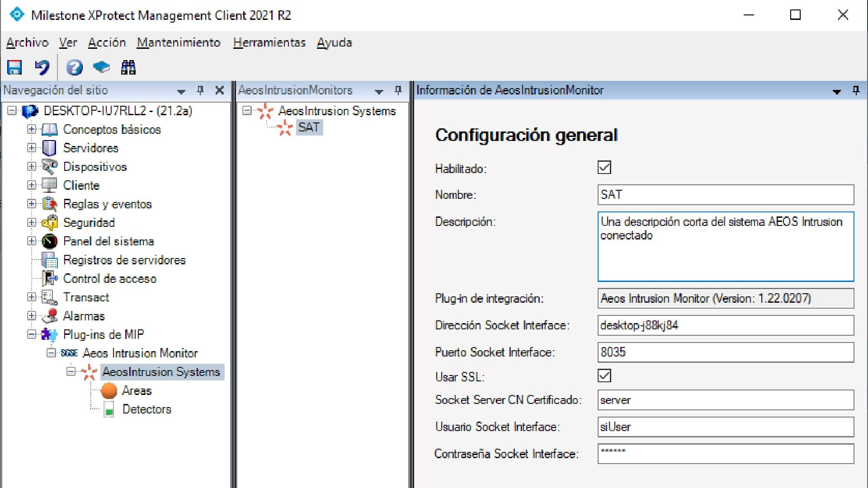This screenshot has width=868, height=488.
Task: Close the Navegación del sitio panel
Action: pyautogui.click(x=220, y=90)
